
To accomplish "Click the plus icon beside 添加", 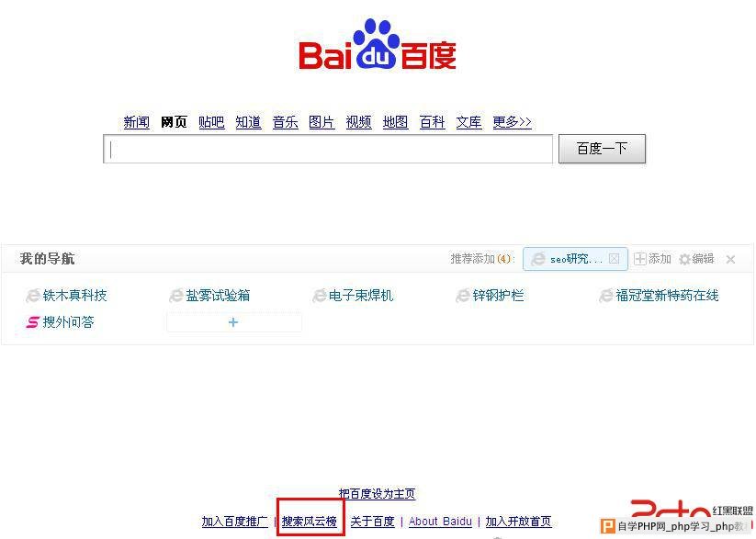I will click(x=640, y=259).
